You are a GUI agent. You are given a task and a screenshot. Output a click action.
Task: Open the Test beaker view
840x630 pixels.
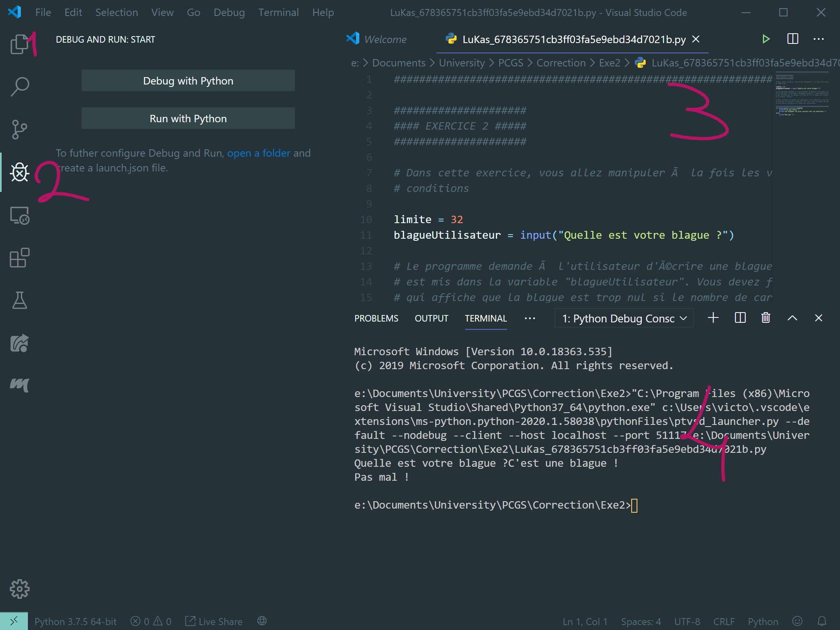(19, 301)
